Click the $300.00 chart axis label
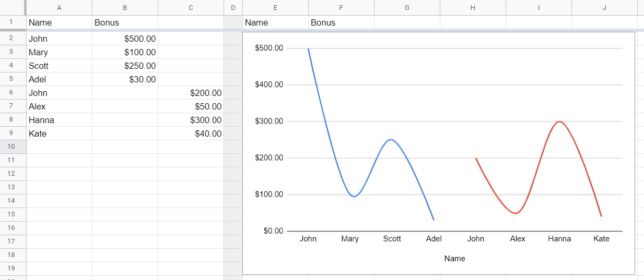 click(x=269, y=121)
